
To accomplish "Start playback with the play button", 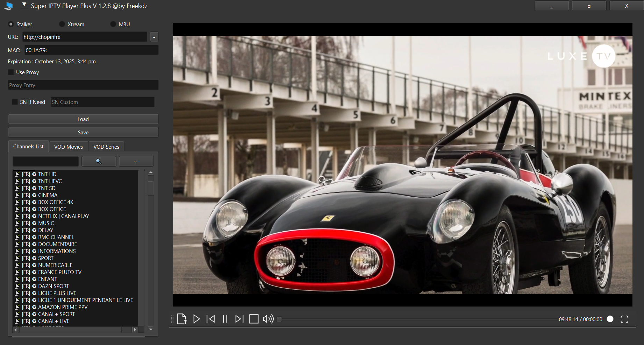I will click(x=196, y=319).
